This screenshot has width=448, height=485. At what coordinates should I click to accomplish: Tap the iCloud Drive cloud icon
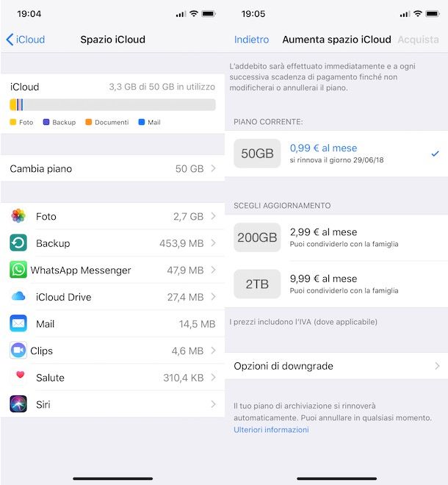(18, 297)
